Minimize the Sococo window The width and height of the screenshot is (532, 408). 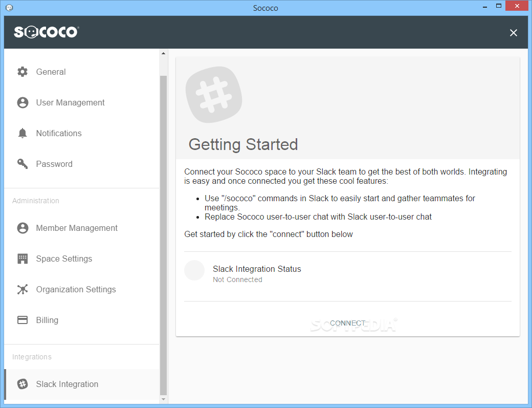pos(485,7)
